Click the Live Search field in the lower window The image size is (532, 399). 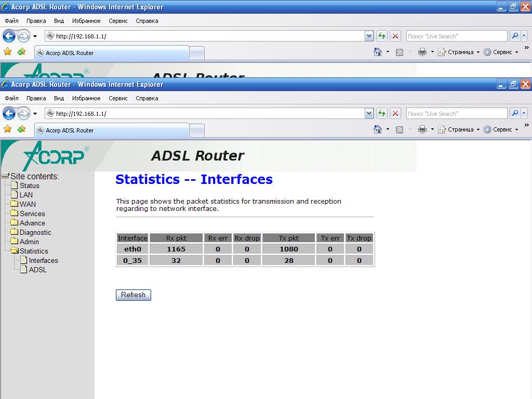456,113
